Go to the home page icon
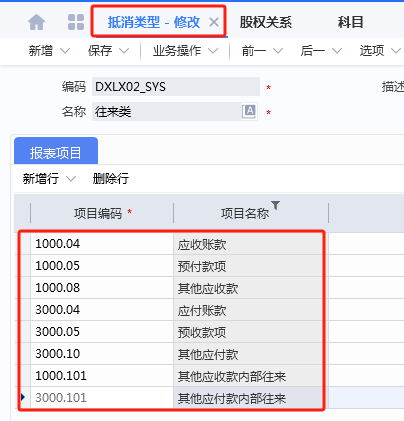404x421 pixels. tap(37, 22)
